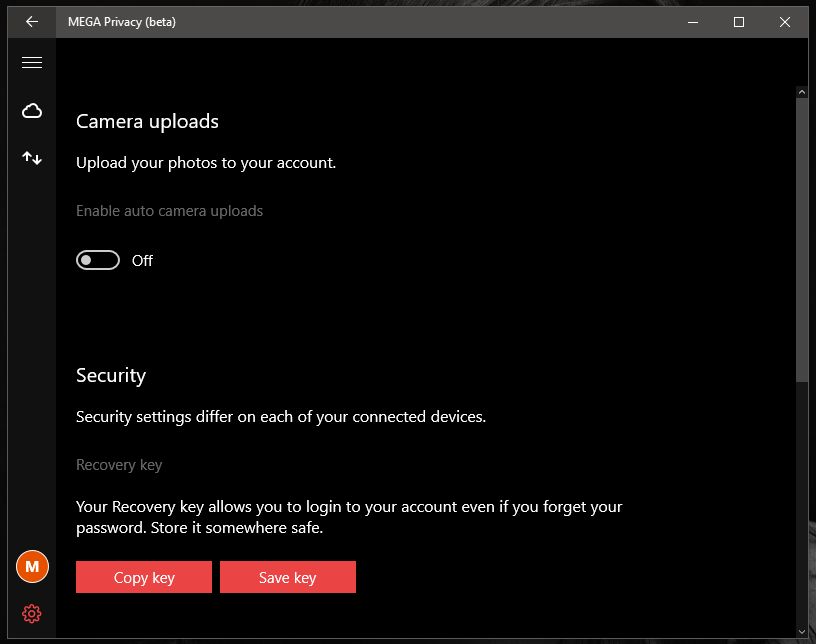The width and height of the screenshot is (816, 644).
Task: Click the Security section heading
Action: point(111,375)
